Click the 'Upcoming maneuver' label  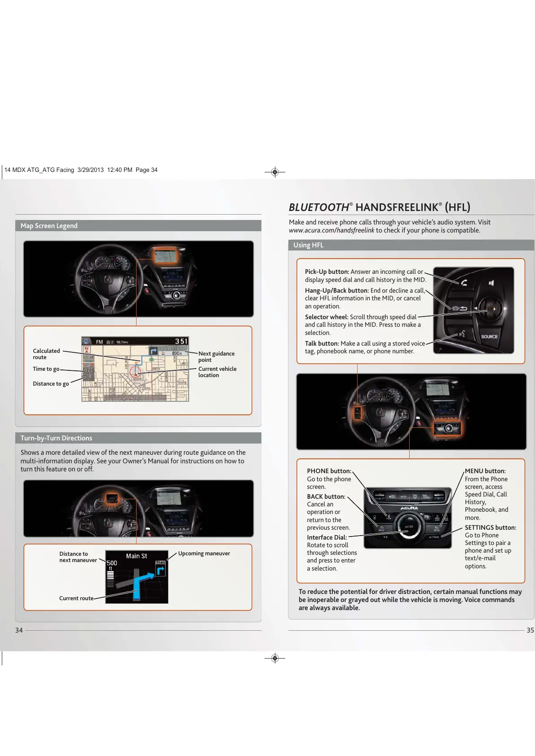click(x=204, y=554)
